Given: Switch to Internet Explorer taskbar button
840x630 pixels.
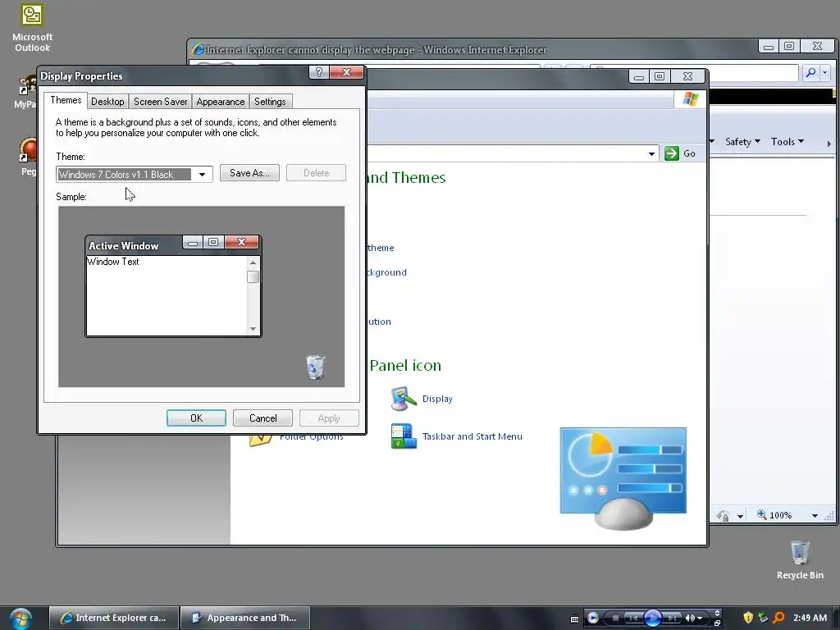Looking at the screenshot, I should coord(113,618).
